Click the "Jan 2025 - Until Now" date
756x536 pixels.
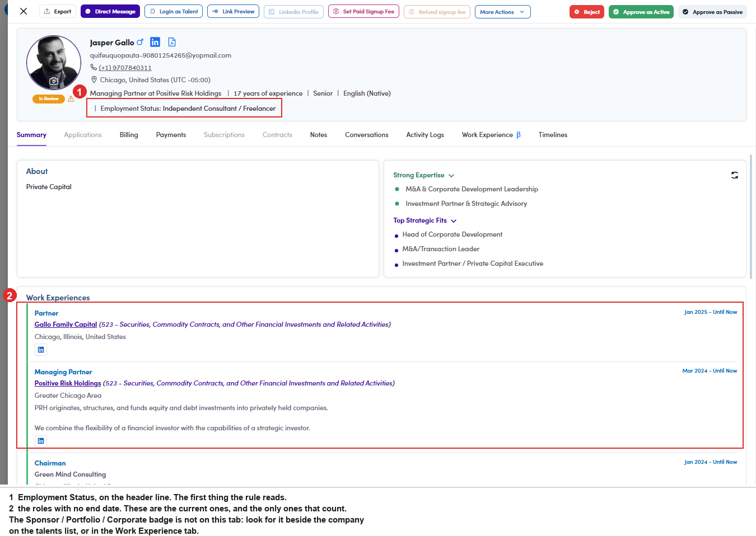coord(711,312)
